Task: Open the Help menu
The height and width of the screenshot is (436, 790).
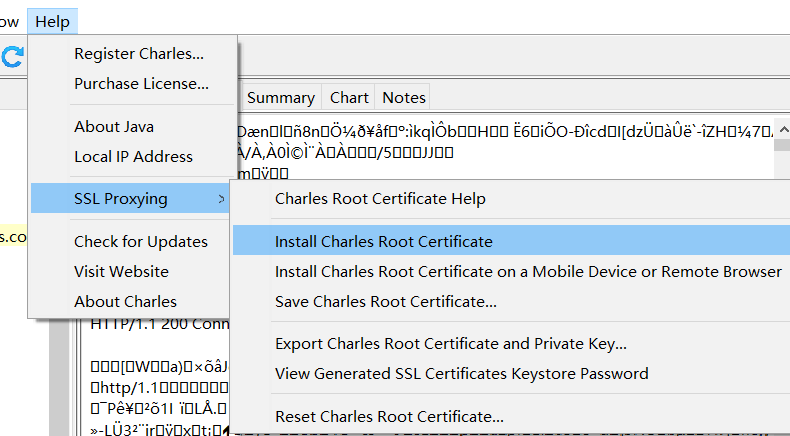Action: pyautogui.click(x=52, y=22)
